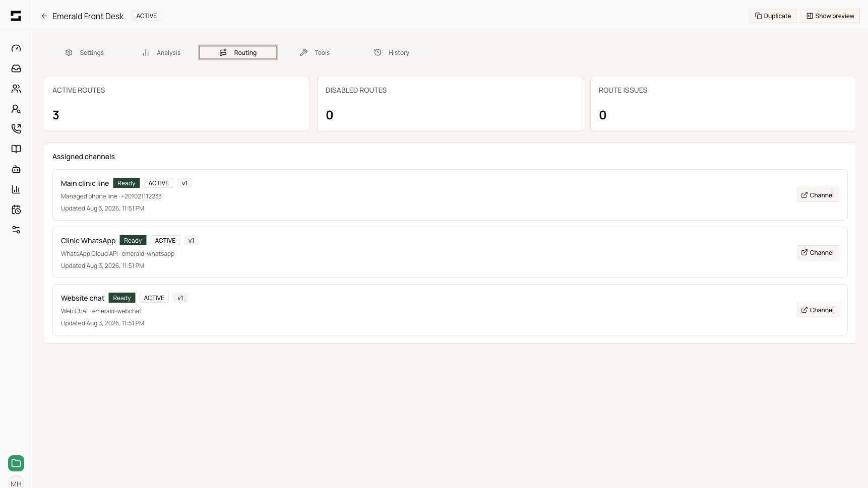Viewport: 868px width, 488px height.
Task: Click the app logo in sidebar
Action: 16,16
